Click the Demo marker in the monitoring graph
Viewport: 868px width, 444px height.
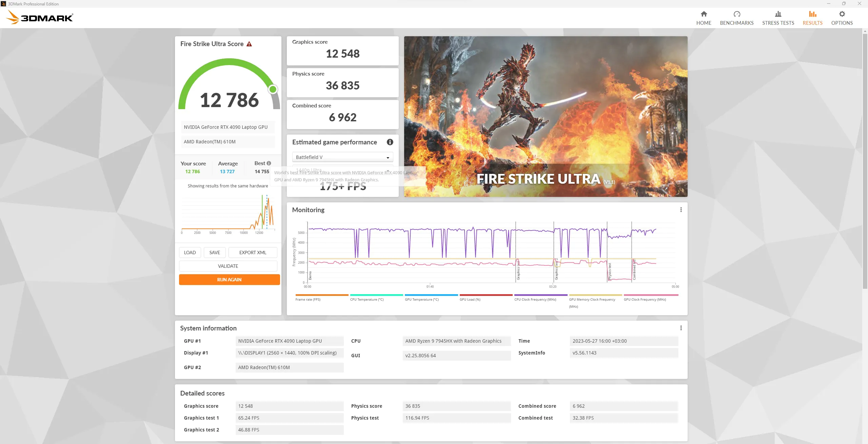click(310, 276)
